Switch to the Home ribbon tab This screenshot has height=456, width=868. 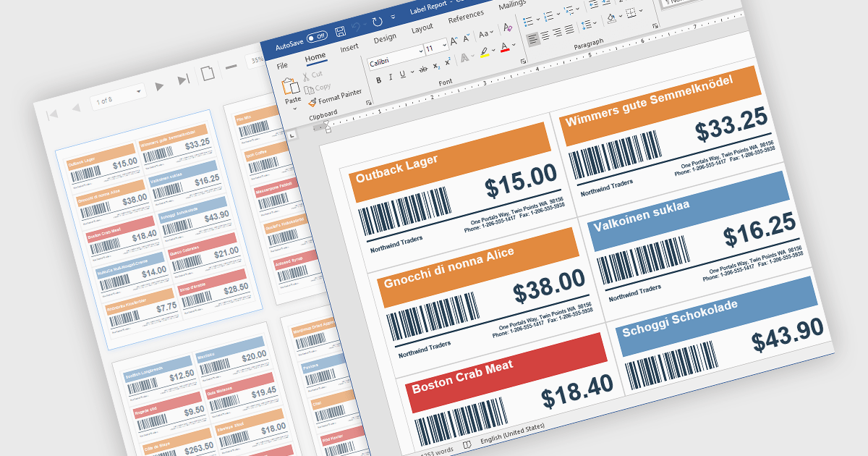click(x=315, y=57)
